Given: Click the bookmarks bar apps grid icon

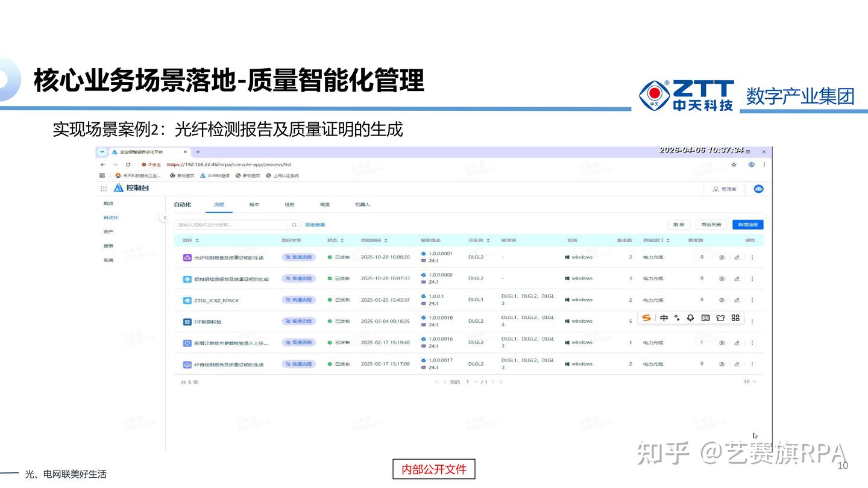Looking at the screenshot, I should point(102,175).
